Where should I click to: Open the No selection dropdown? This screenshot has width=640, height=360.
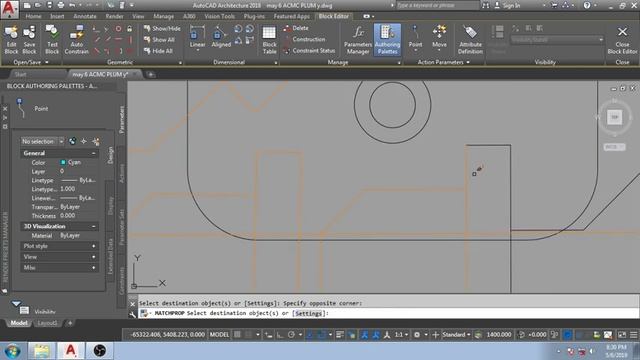tap(42, 141)
